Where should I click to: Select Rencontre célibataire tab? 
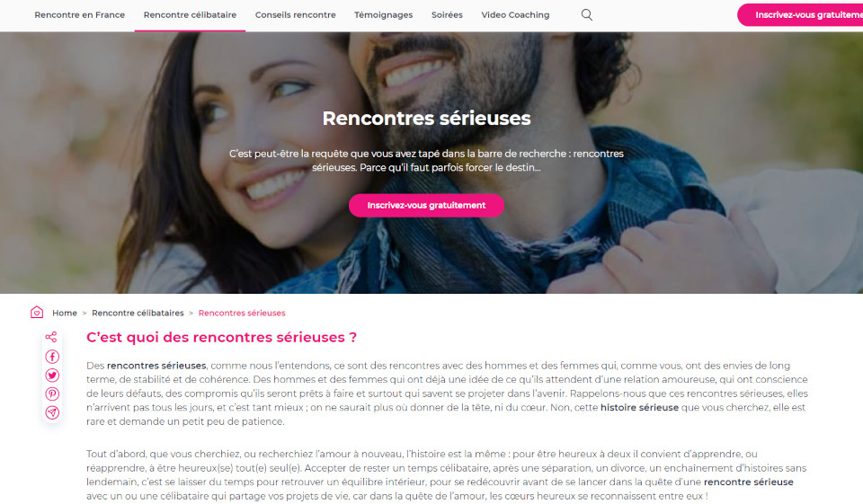point(190,15)
